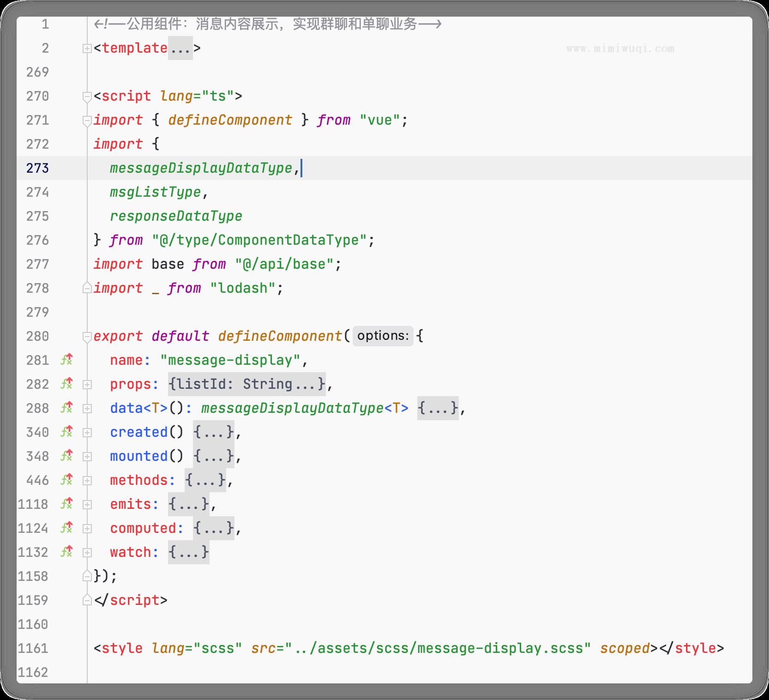Click line number 280 in gutter
This screenshot has width=769, height=700.
(37, 336)
